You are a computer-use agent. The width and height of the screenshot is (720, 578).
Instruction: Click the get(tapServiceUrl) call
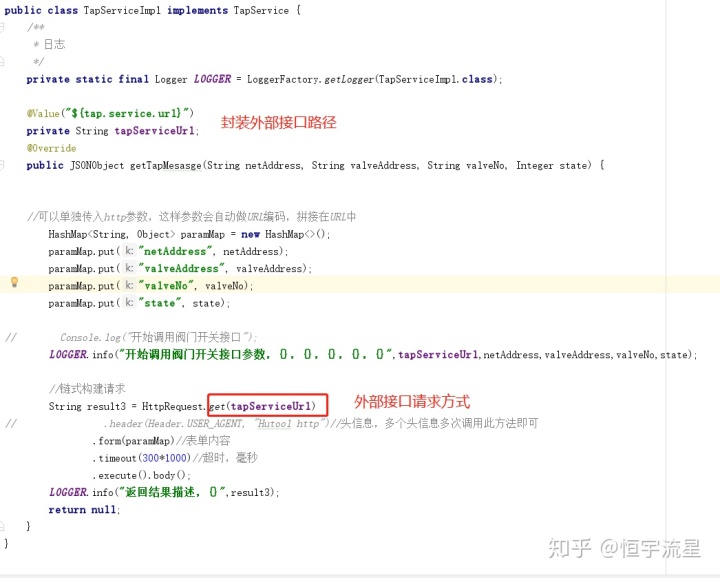(263, 406)
